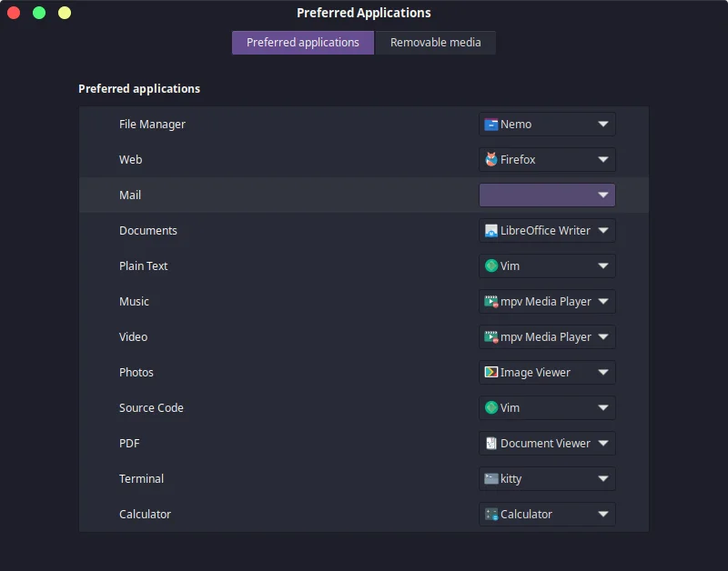Click the Video row label
728x571 pixels.
133,336
